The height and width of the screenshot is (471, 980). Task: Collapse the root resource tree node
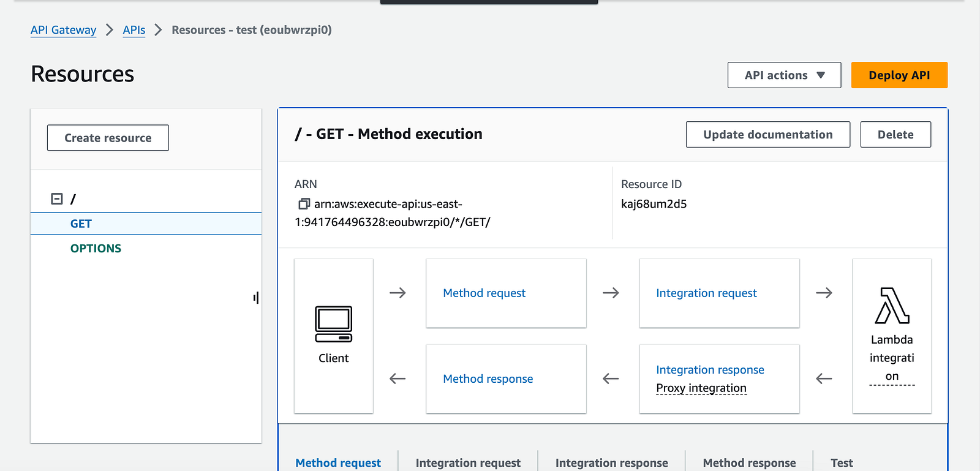(x=57, y=198)
